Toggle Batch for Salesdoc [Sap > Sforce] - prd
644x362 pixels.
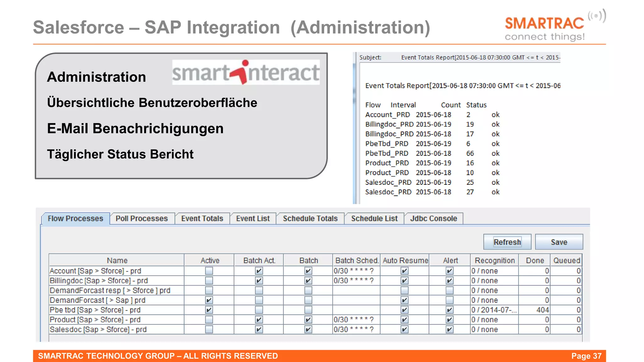[x=308, y=329]
